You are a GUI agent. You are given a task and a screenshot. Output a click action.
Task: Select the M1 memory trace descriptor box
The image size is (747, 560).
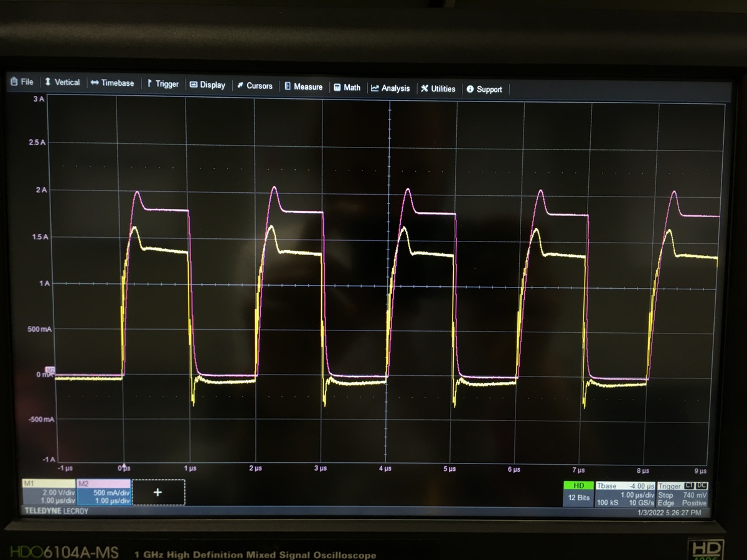point(49,492)
